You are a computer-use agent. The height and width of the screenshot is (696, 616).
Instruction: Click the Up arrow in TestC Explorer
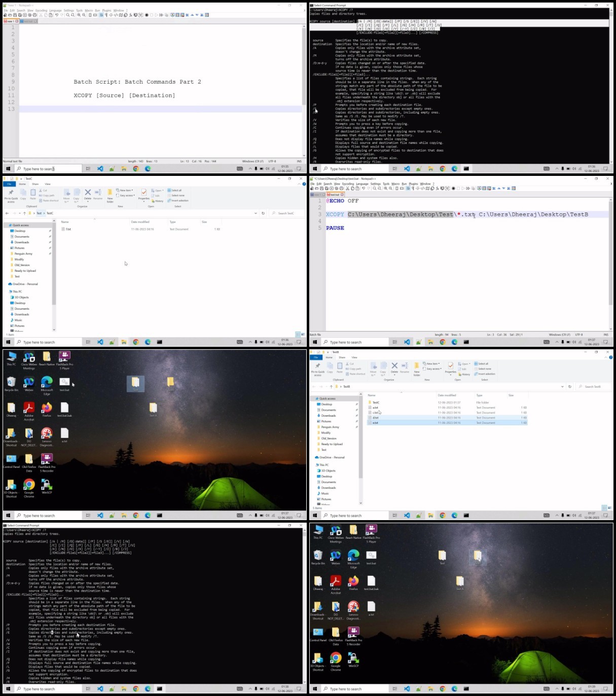click(24, 213)
